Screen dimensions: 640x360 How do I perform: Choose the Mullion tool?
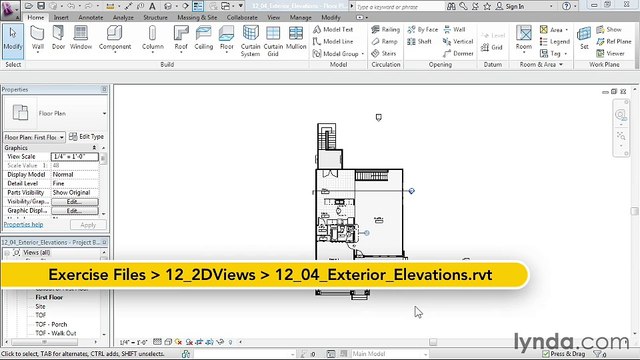[x=296, y=38]
